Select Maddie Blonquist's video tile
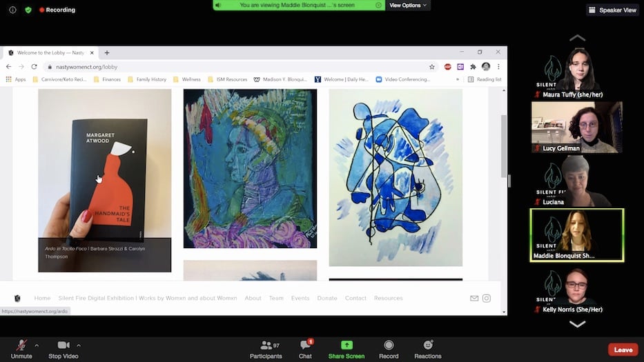Screen dimensions: 644x362 coord(577,235)
